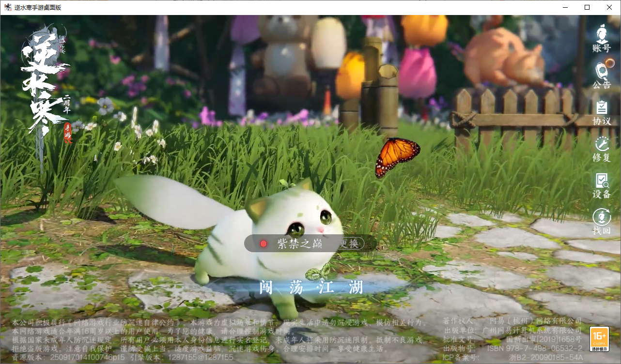
Task: Minimize the 逆水寒手游桌面版 window
Action: (x=565, y=7)
